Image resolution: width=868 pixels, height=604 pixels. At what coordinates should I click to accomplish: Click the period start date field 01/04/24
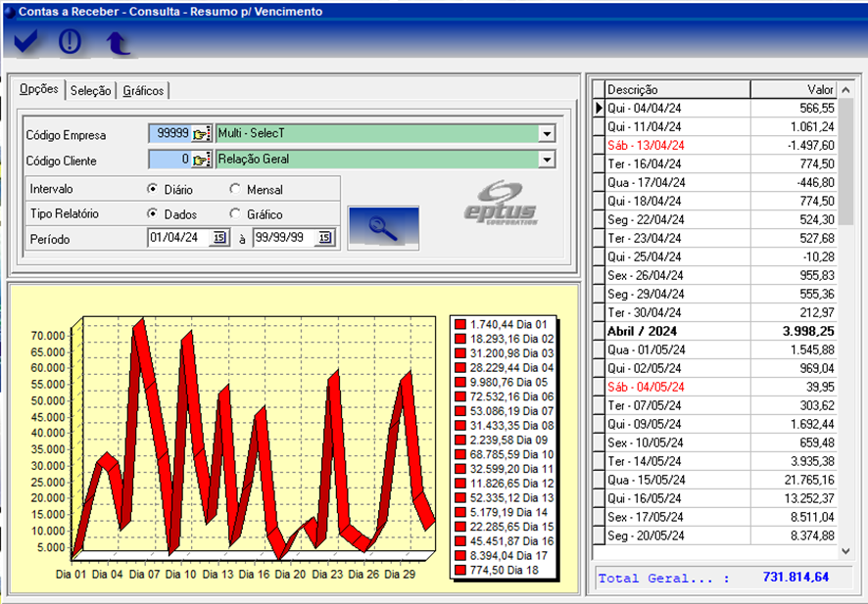point(178,238)
